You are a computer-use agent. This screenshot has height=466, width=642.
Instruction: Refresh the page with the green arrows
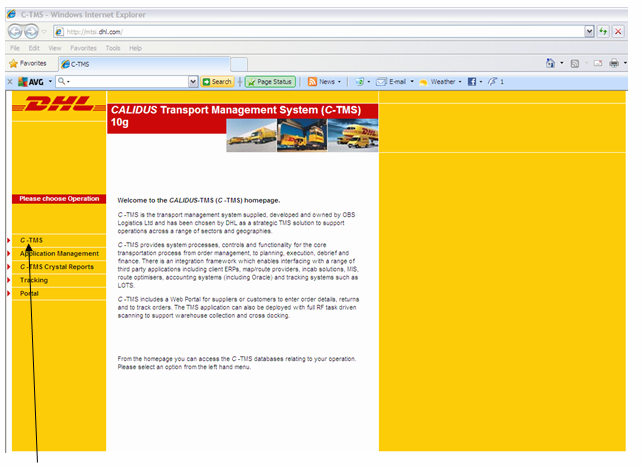point(603,32)
